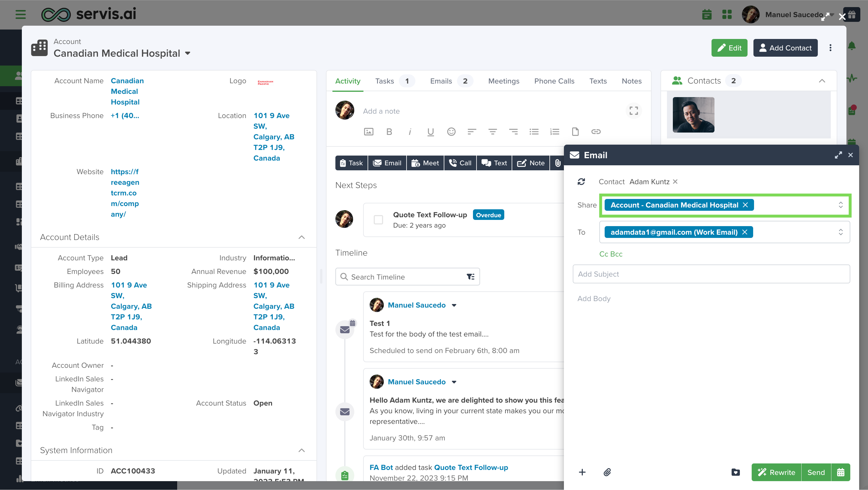Insert bulleted list in note

(534, 132)
